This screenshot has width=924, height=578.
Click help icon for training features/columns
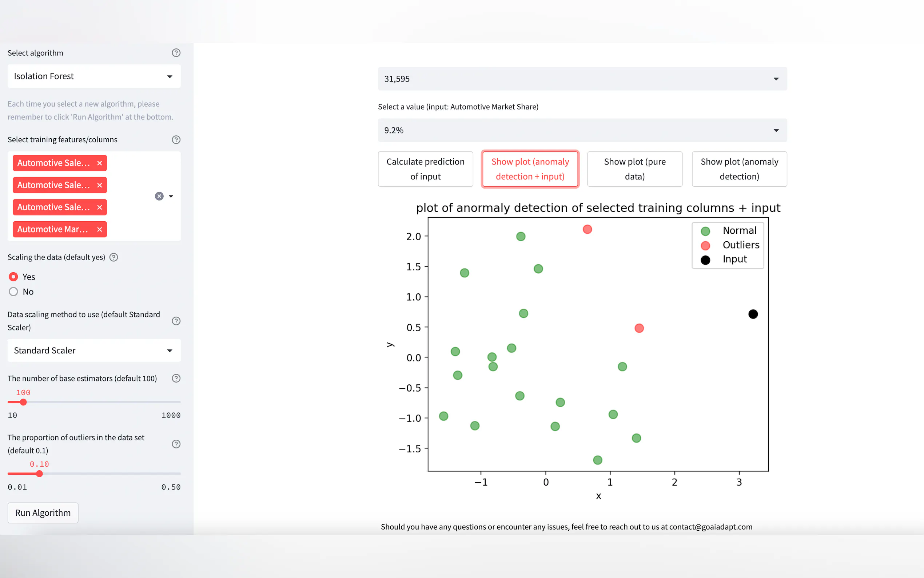176,139
